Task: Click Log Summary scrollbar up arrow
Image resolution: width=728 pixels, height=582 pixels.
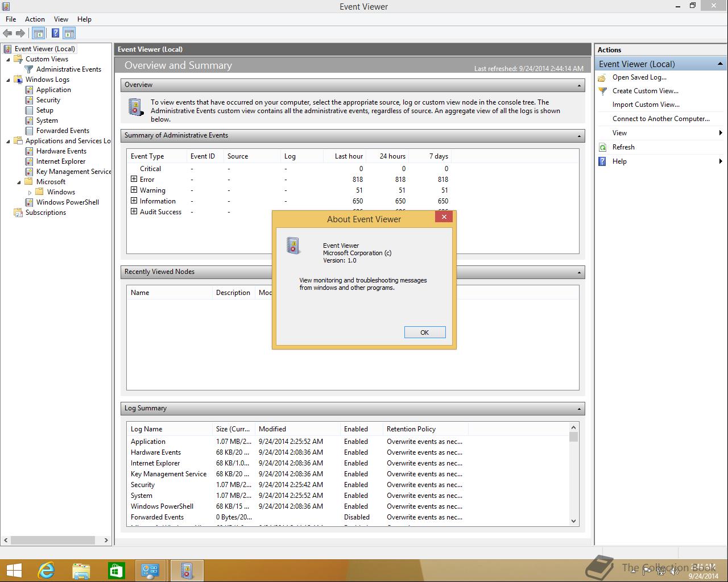Action: point(573,427)
